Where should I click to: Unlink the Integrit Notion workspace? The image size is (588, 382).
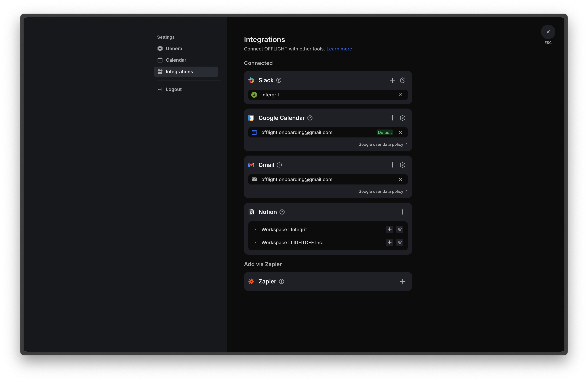pos(400,230)
